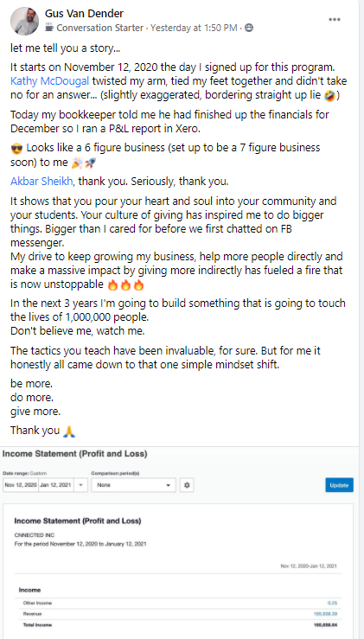Click Gus Van Dender's profile picture
The width and height of the screenshot is (364, 639).
coord(24,21)
